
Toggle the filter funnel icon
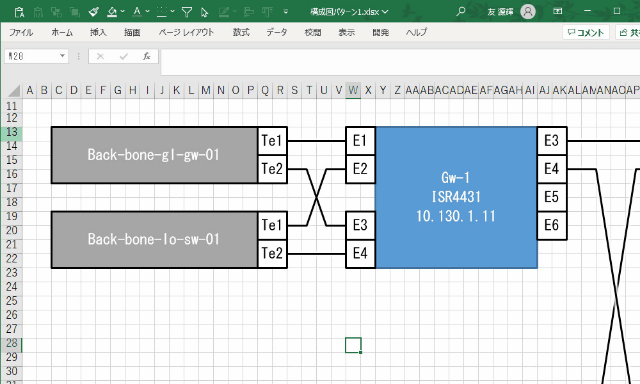(187, 12)
